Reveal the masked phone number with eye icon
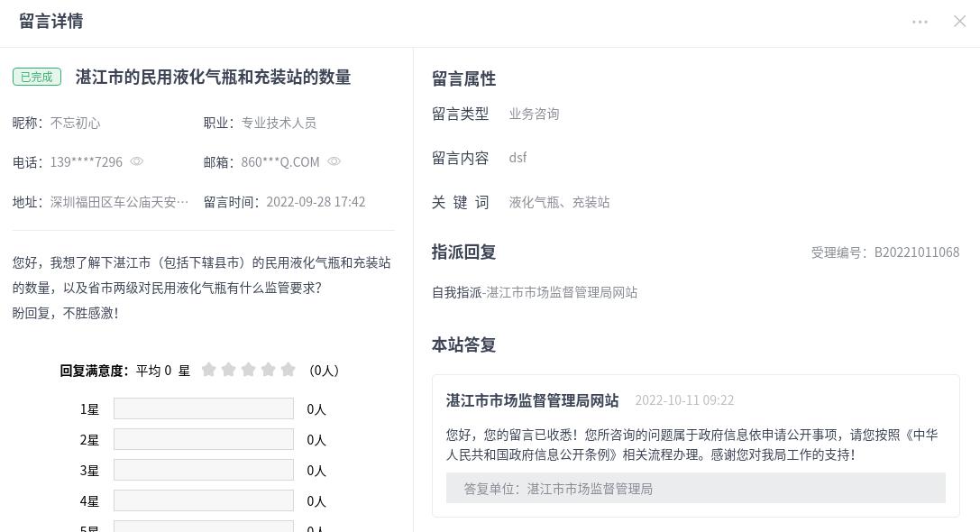This screenshot has height=532, width=980. 137,161
